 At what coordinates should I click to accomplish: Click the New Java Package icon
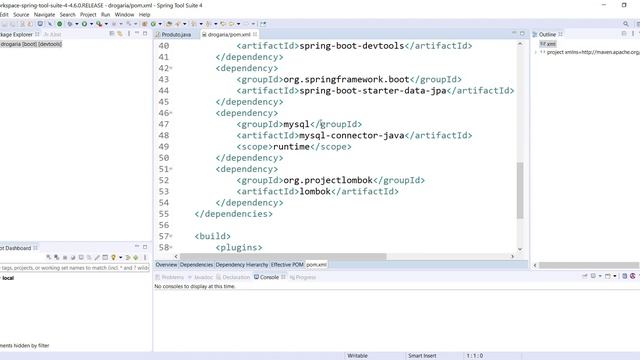144,24
